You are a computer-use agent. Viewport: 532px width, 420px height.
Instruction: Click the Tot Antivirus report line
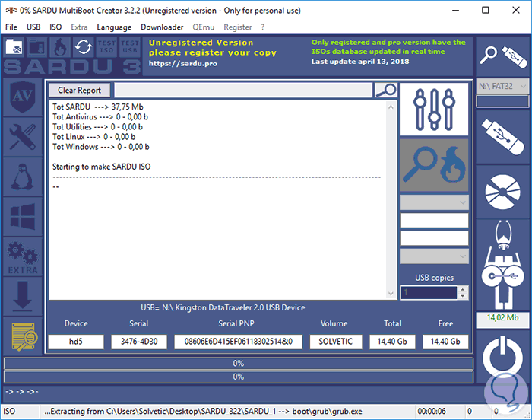coord(100,117)
